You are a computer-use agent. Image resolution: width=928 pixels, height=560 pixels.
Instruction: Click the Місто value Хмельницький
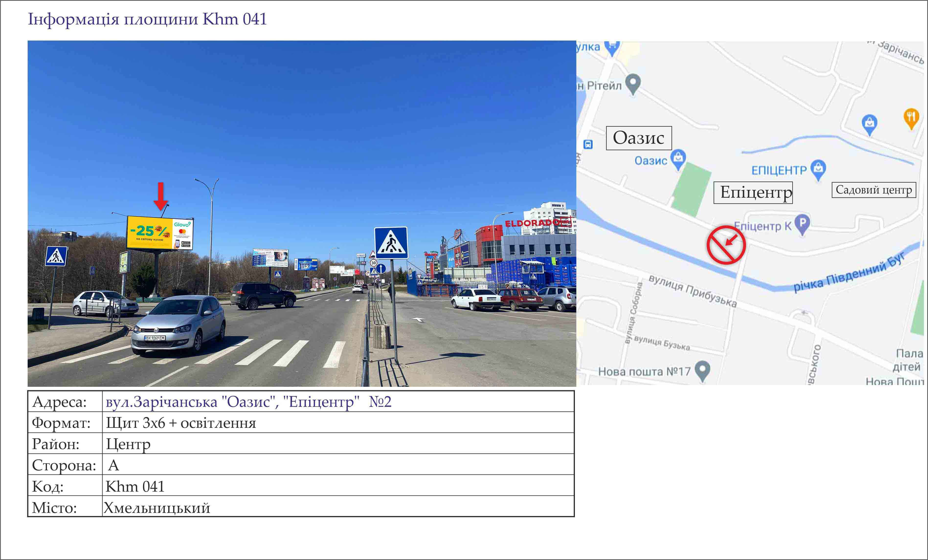tap(157, 508)
